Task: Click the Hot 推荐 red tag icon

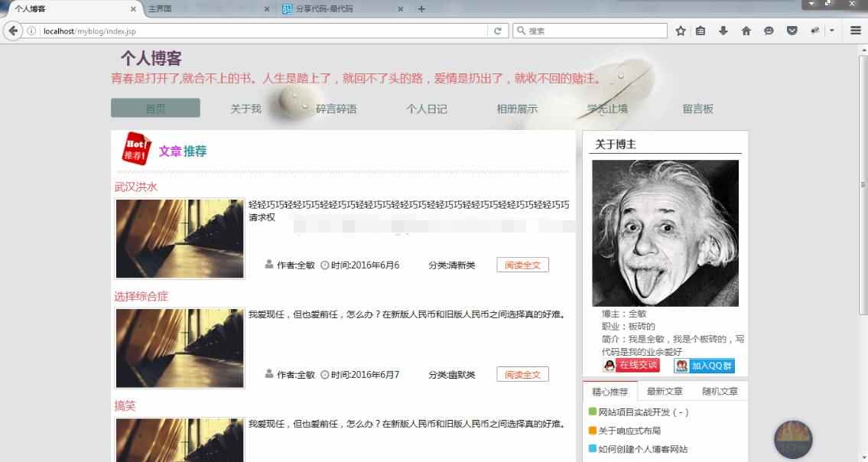Action: click(x=136, y=148)
